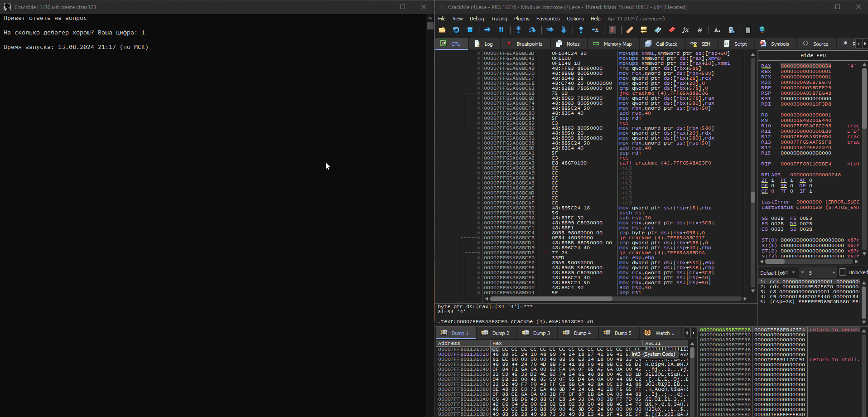Click the Open file folder icon
The height and width of the screenshot is (417, 868).
point(442,30)
